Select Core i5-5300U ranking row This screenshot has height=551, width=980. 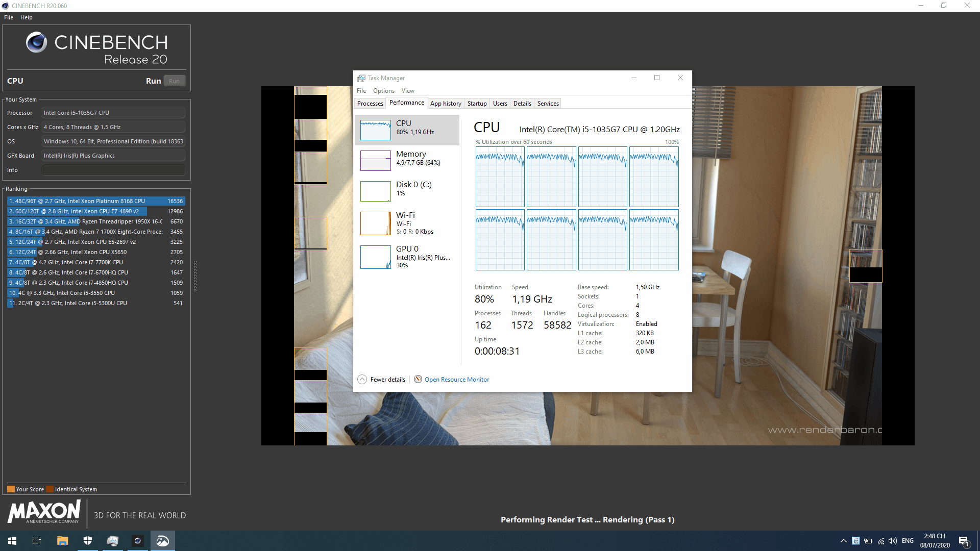(96, 303)
